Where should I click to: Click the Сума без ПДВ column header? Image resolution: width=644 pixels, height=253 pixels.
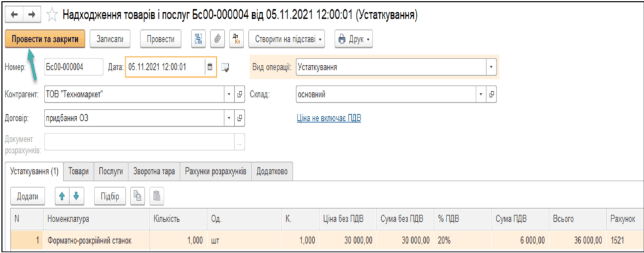[404, 219]
